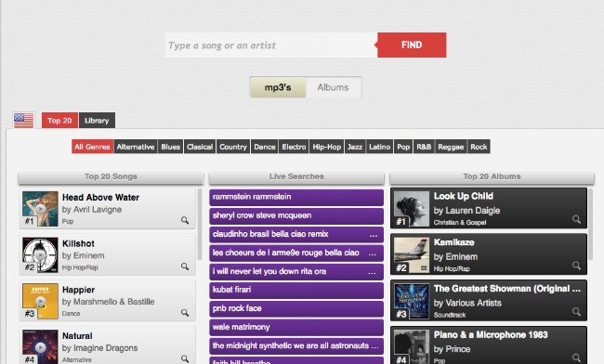604x364 pixels.
Task: Select live search wale matrimony
Action: [296, 328]
